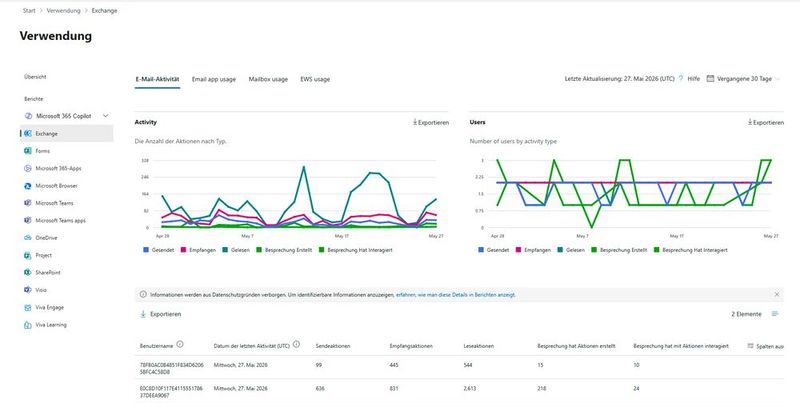Open the Project report icon
Image resolution: width=800 pixels, height=419 pixels.
click(x=28, y=255)
